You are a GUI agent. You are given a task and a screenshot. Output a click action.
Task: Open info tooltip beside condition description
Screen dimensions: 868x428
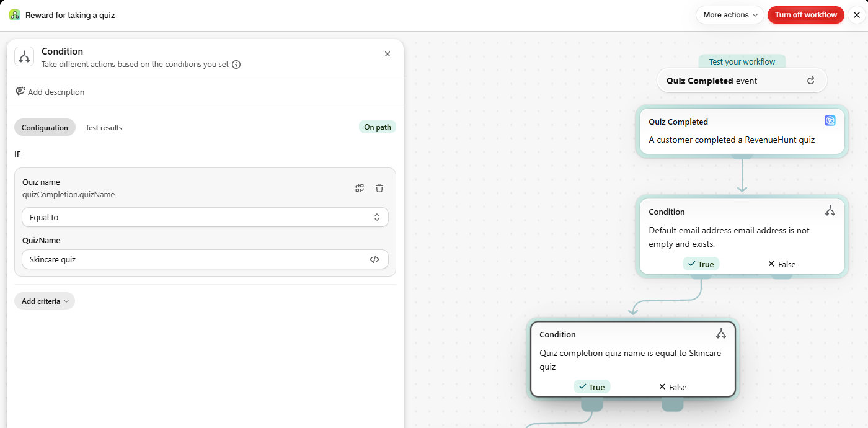click(x=236, y=65)
